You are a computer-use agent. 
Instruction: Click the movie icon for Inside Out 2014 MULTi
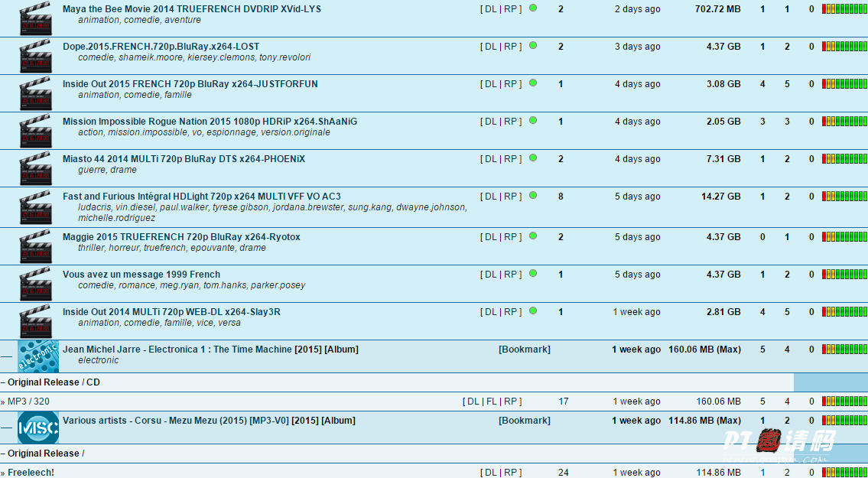[35, 321]
